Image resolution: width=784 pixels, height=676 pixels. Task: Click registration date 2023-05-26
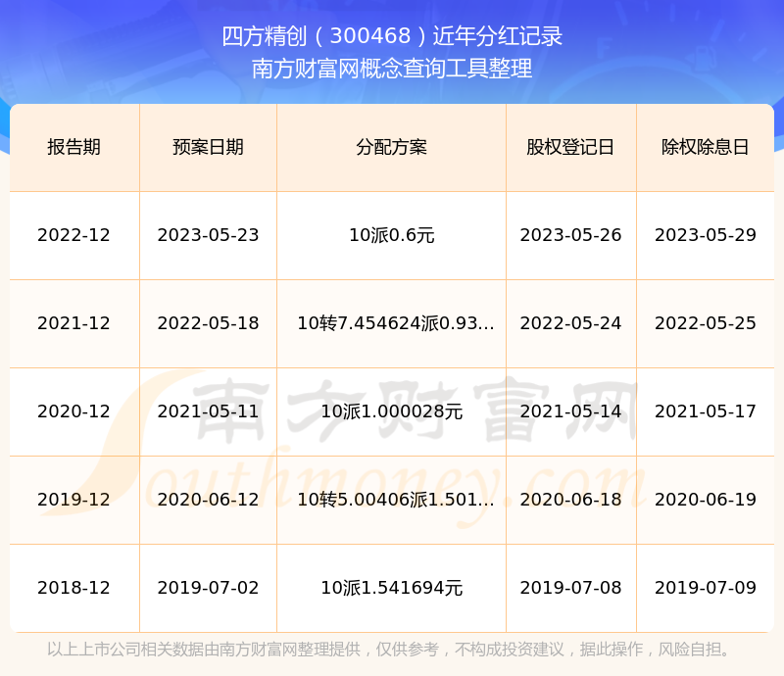pyautogui.click(x=570, y=235)
